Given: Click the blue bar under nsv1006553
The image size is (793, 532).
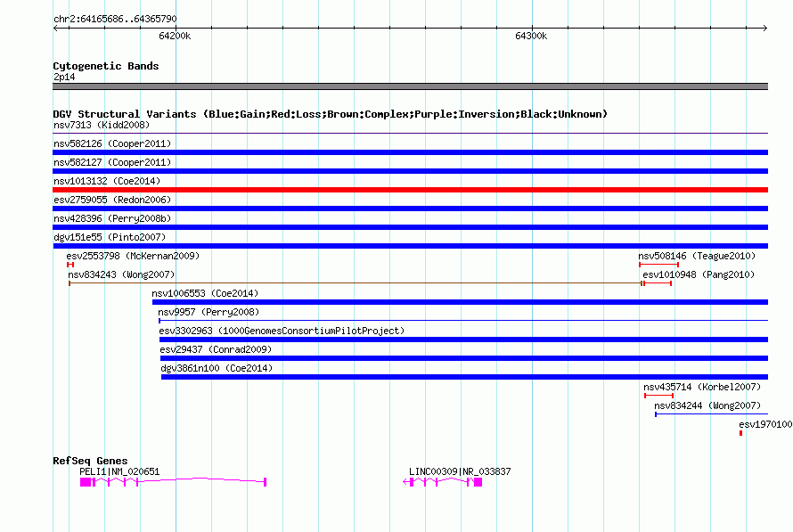Looking at the screenshot, I should point(461,302).
